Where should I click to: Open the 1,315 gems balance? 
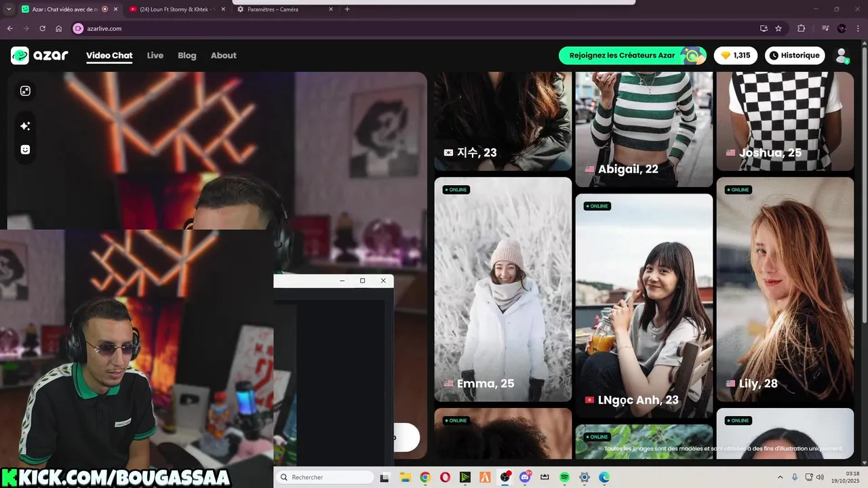pyautogui.click(x=736, y=56)
